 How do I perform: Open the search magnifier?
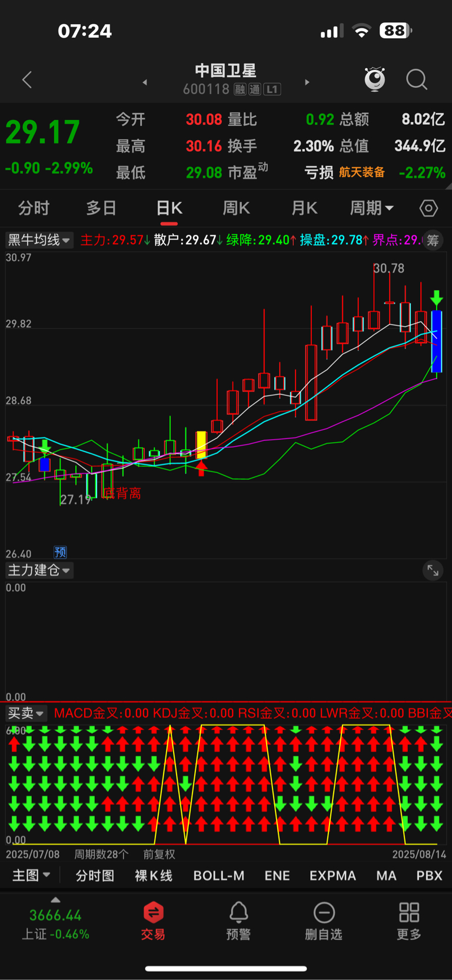(417, 79)
